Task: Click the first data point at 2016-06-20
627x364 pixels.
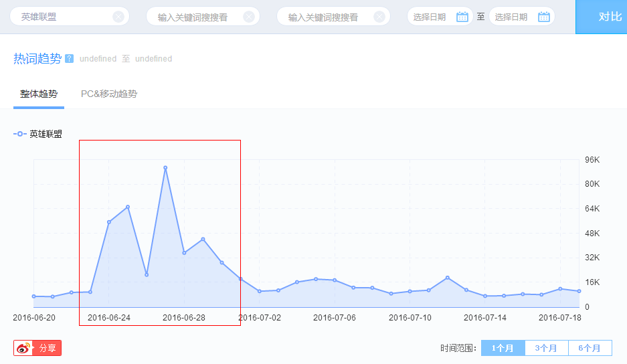Action: [x=34, y=296]
